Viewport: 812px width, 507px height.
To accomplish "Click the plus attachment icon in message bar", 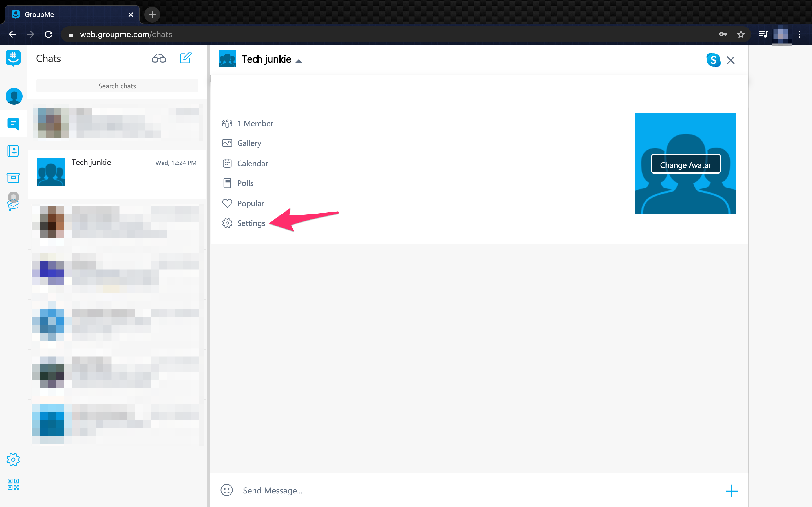I will (731, 491).
